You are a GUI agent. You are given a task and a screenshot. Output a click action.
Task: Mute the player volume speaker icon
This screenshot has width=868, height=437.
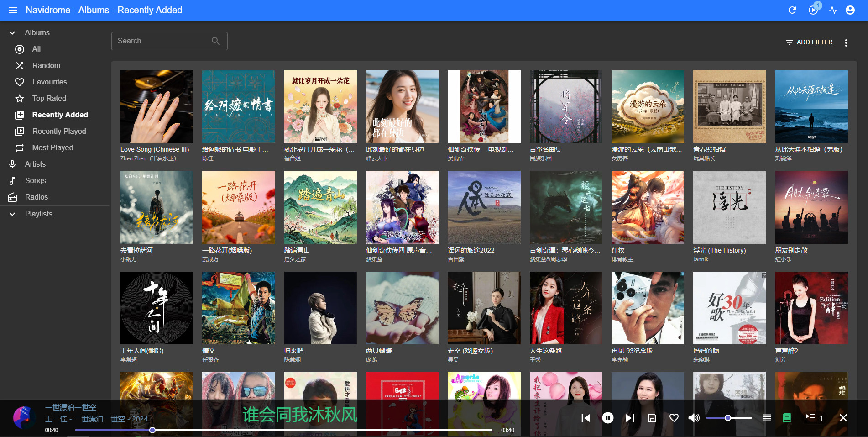click(694, 418)
